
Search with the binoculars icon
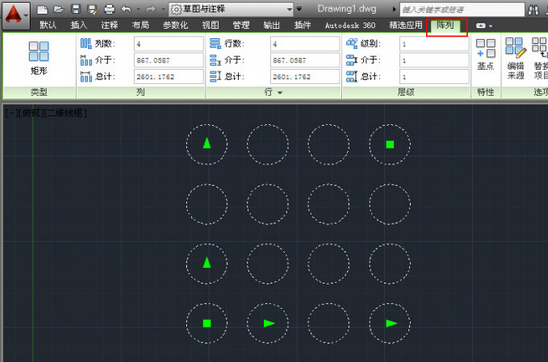point(533,10)
